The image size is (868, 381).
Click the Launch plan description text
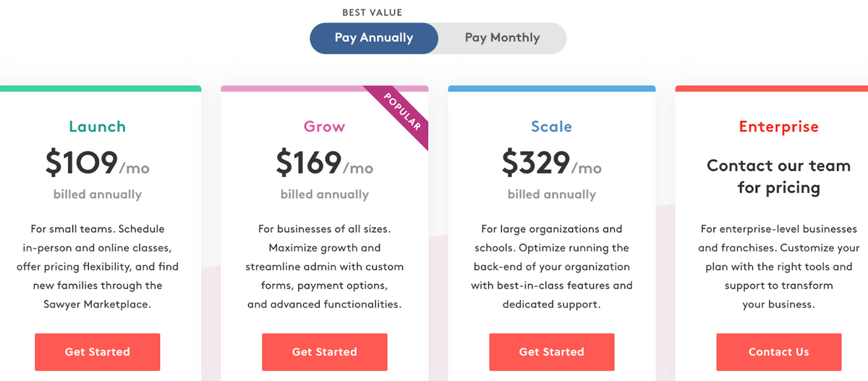[x=98, y=267]
